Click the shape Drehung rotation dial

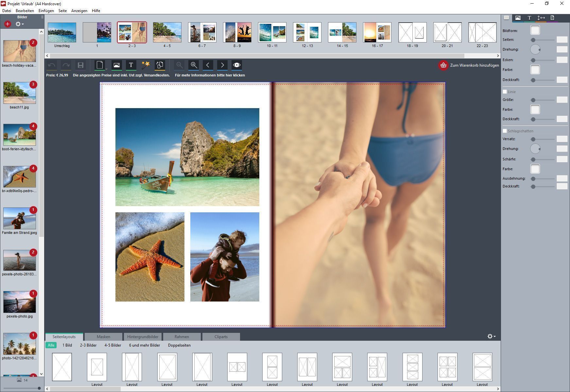(535, 50)
